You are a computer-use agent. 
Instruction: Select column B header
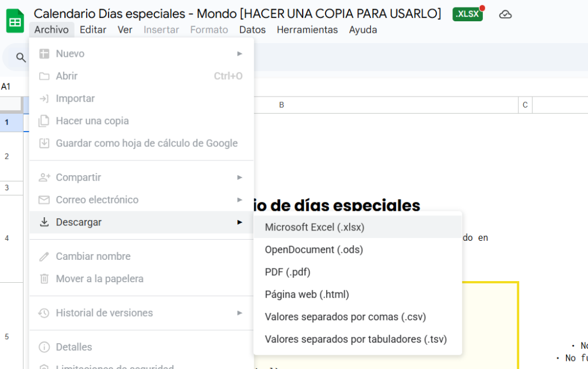(x=281, y=105)
